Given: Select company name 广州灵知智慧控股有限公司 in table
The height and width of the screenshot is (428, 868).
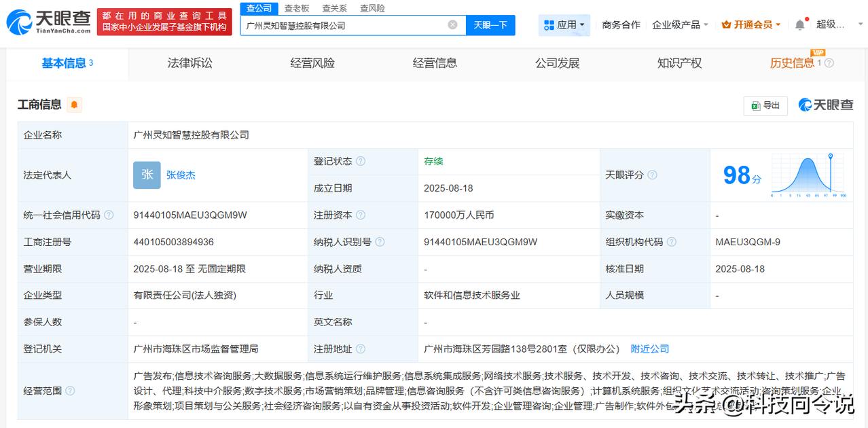Looking at the screenshot, I should [x=191, y=135].
